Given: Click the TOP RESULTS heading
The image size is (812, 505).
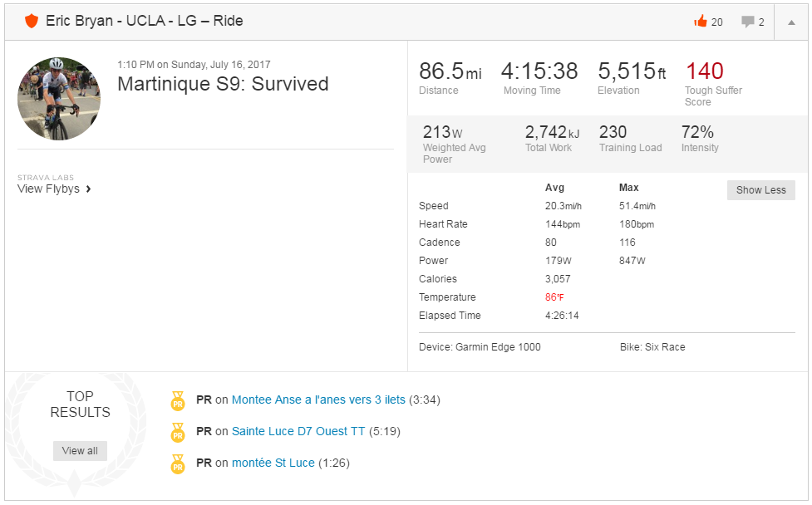Looking at the screenshot, I should [x=81, y=404].
